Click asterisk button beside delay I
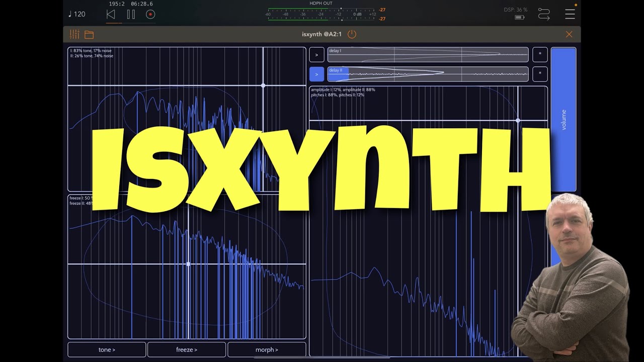 540,55
